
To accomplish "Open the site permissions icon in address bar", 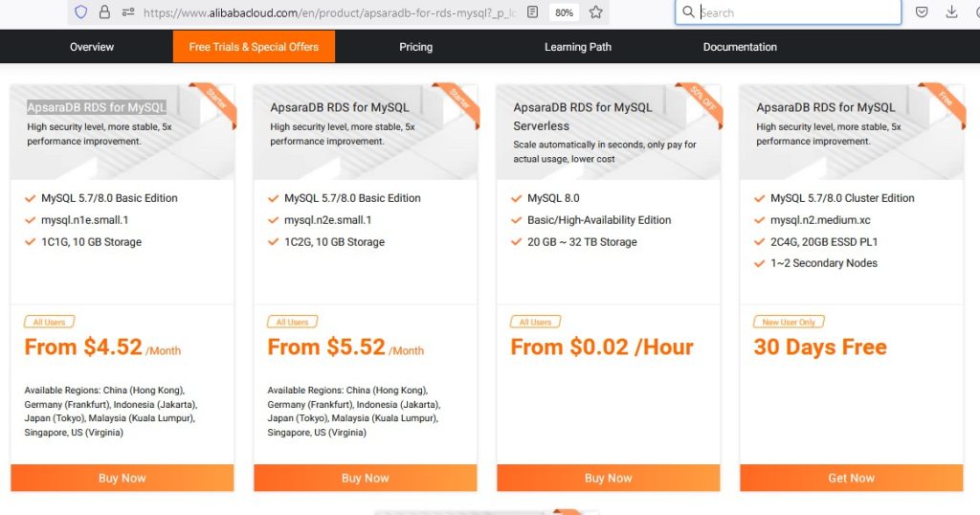I will 128,11.
